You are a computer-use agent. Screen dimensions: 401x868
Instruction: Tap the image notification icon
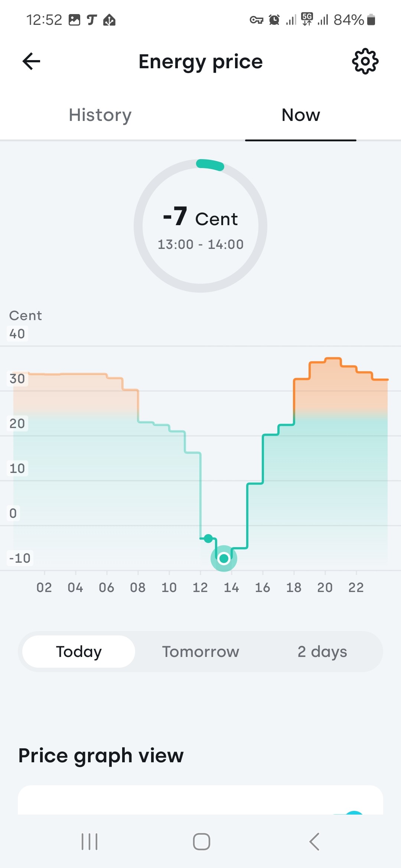[74, 20]
